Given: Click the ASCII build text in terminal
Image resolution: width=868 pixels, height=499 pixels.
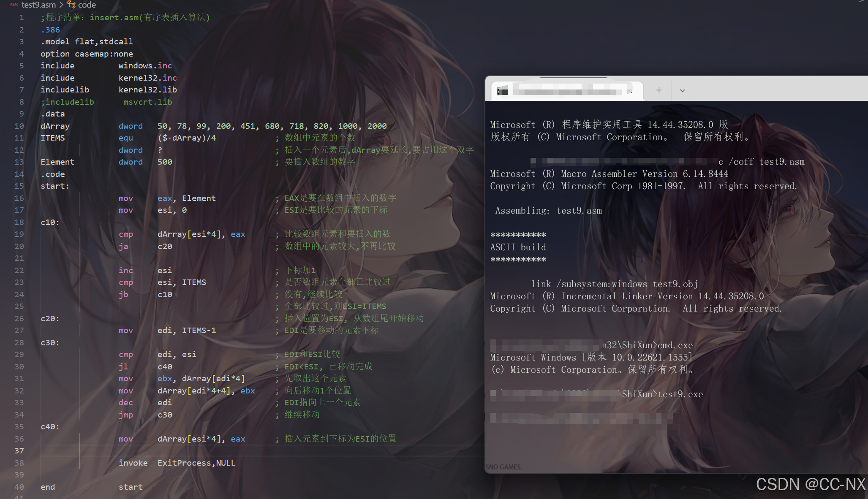Looking at the screenshot, I should pyautogui.click(x=518, y=247).
